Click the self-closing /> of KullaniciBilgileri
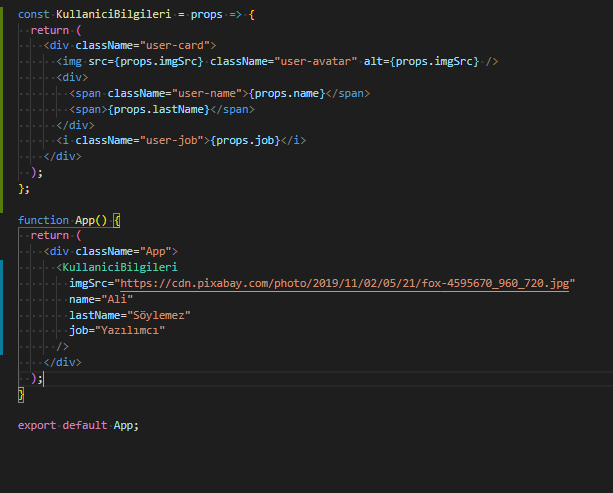This screenshot has height=493, width=613. 63,347
